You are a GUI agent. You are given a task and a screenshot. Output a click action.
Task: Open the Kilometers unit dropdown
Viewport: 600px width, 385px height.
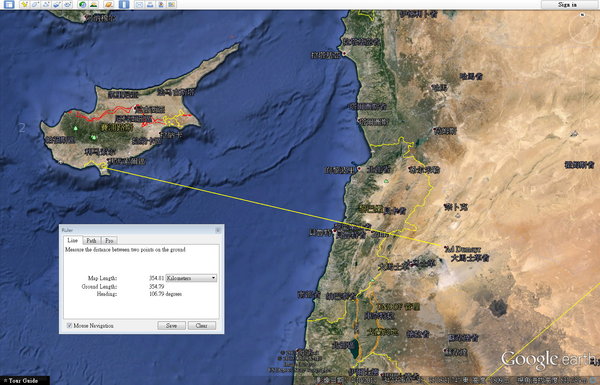coord(191,278)
